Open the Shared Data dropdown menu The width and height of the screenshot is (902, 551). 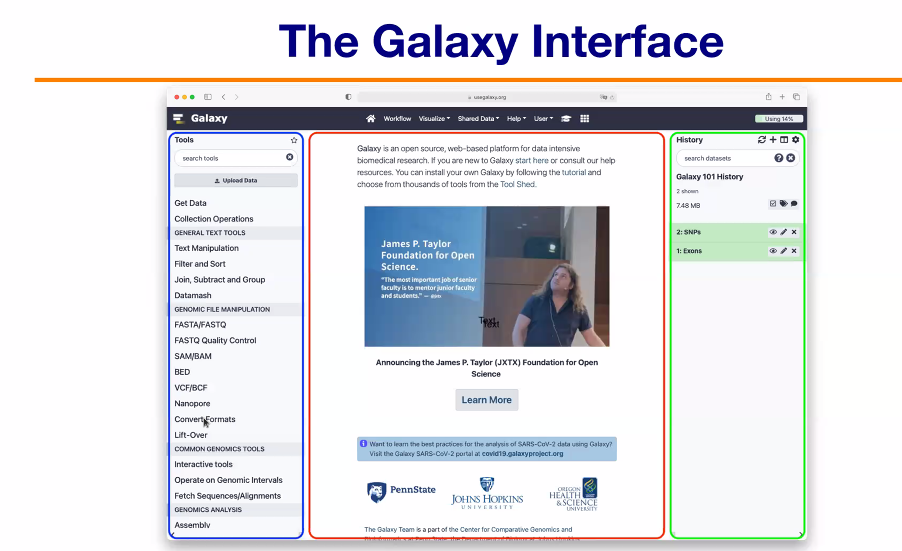pyautogui.click(x=479, y=118)
